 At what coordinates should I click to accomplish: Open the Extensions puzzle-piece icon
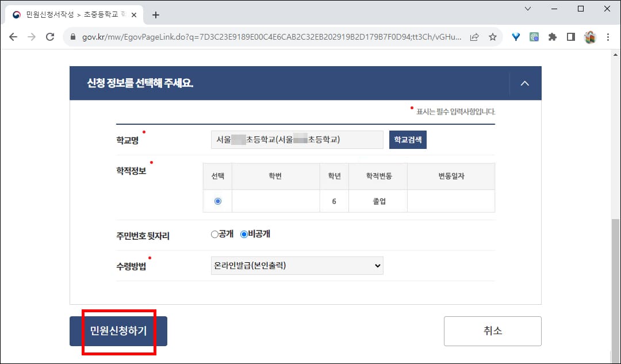(x=553, y=37)
